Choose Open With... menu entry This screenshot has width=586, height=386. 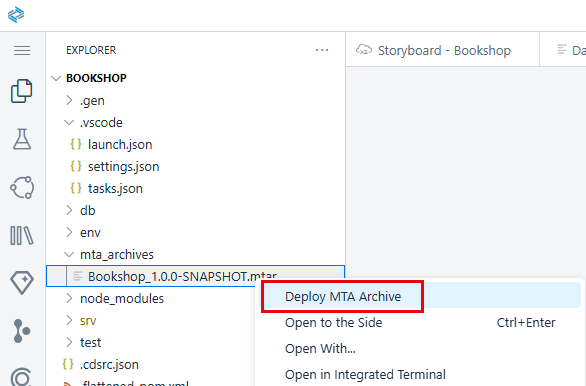pos(420,349)
